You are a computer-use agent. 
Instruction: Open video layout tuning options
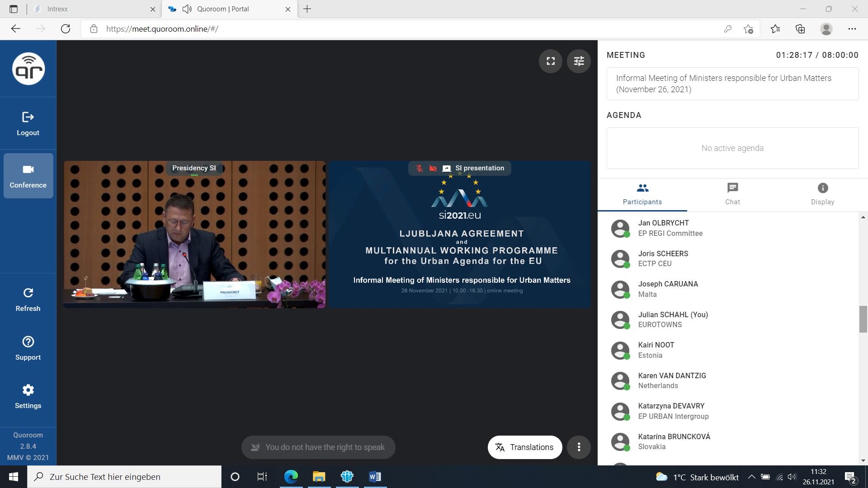pyautogui.click(x=579, y=61)
